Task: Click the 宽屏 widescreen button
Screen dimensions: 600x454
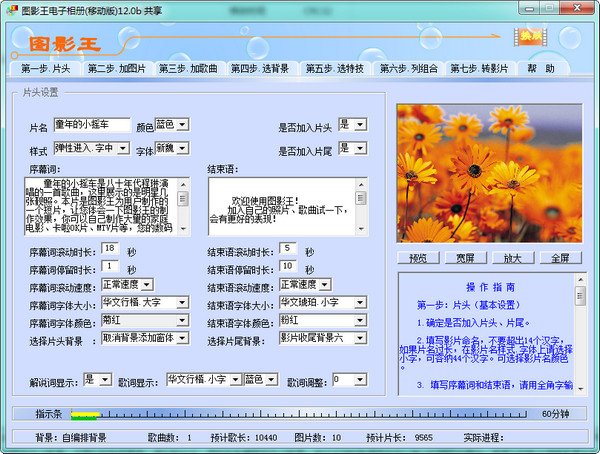Action: pos(465,258)
